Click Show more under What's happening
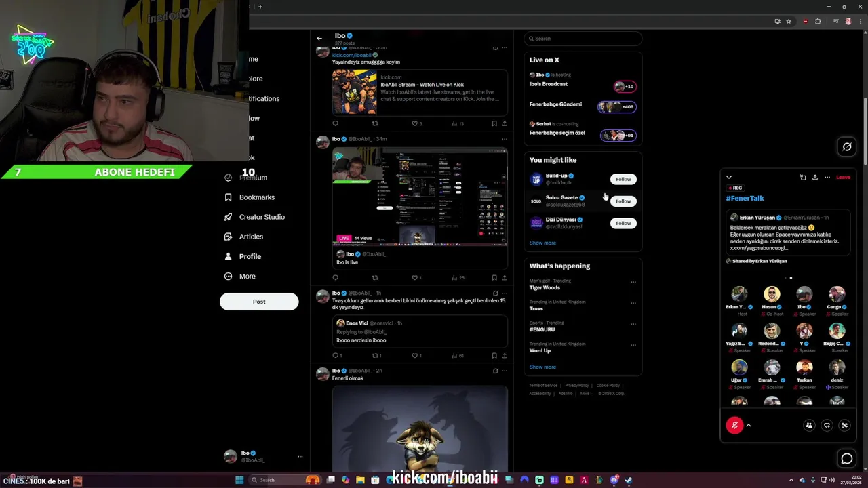Viewport: 868px width, 488px height. click(542, 367)
